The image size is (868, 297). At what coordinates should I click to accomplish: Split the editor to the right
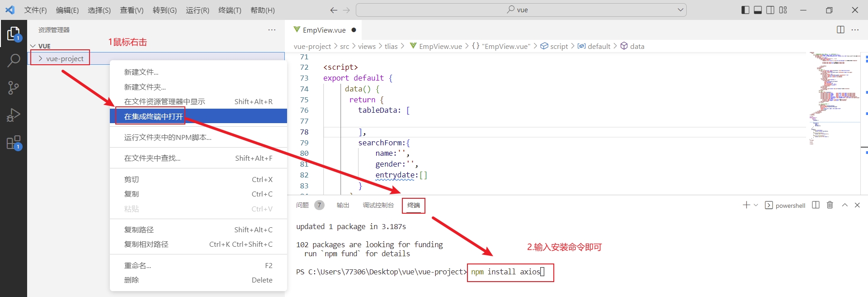point(840,30)
